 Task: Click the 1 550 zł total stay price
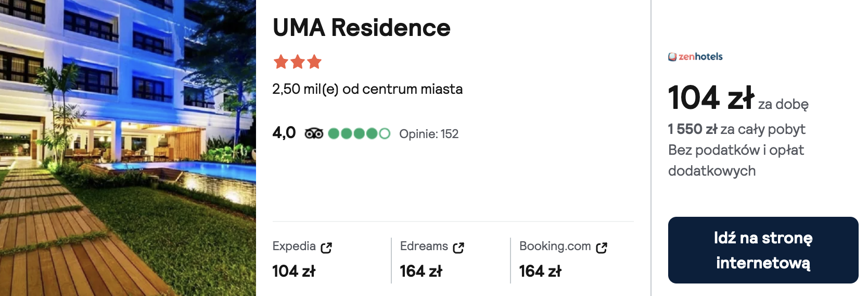[x=736, y=129]
